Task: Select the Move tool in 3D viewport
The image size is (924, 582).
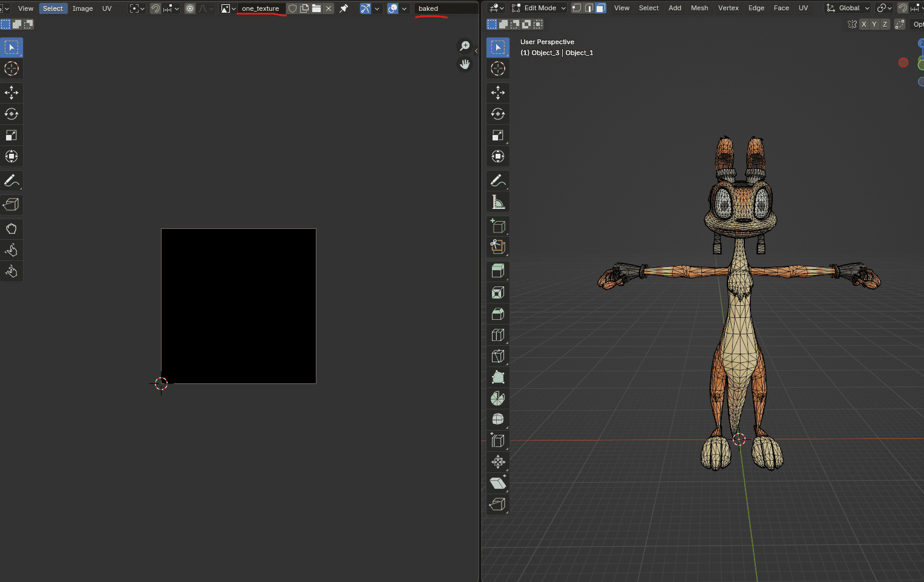Action: 498,93
